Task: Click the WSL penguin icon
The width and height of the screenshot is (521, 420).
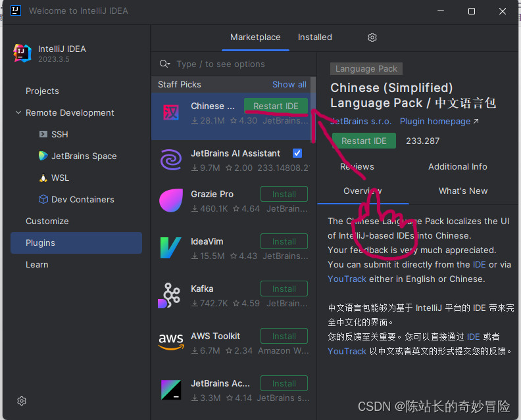Action: coord(43,178)
